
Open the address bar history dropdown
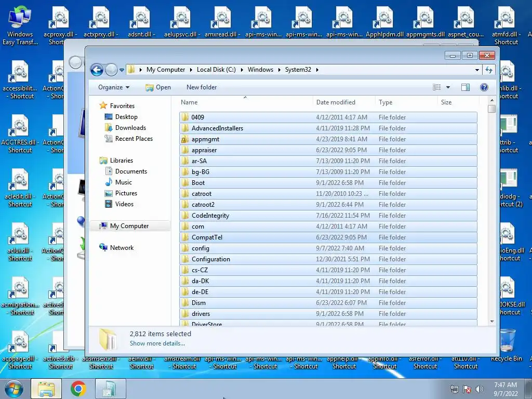477,70
